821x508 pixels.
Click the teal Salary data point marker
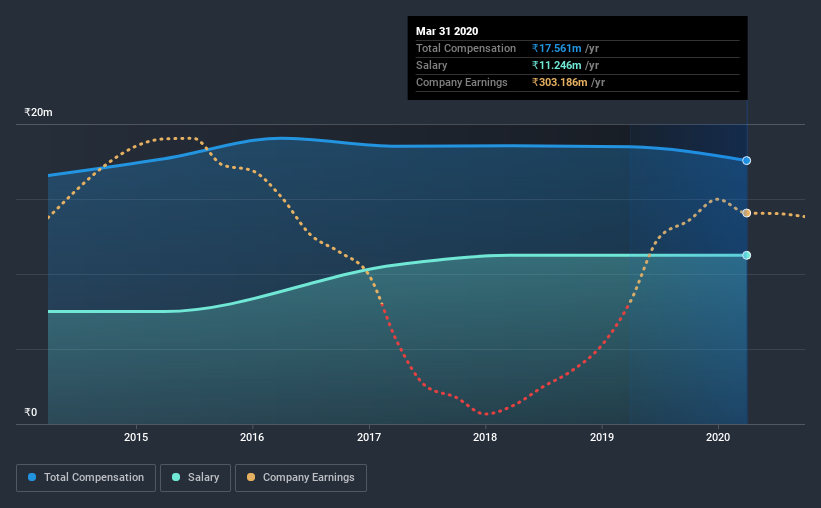747,256
